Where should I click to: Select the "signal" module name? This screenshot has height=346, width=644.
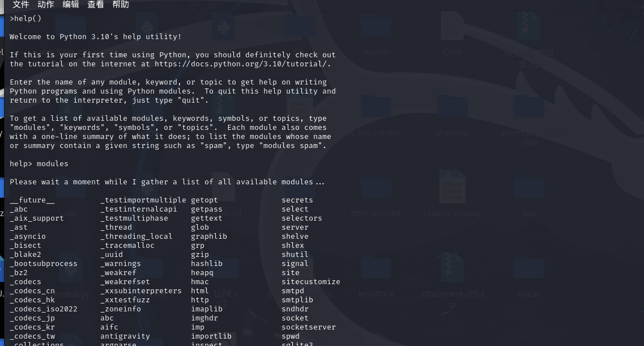(x=295, y=263)
